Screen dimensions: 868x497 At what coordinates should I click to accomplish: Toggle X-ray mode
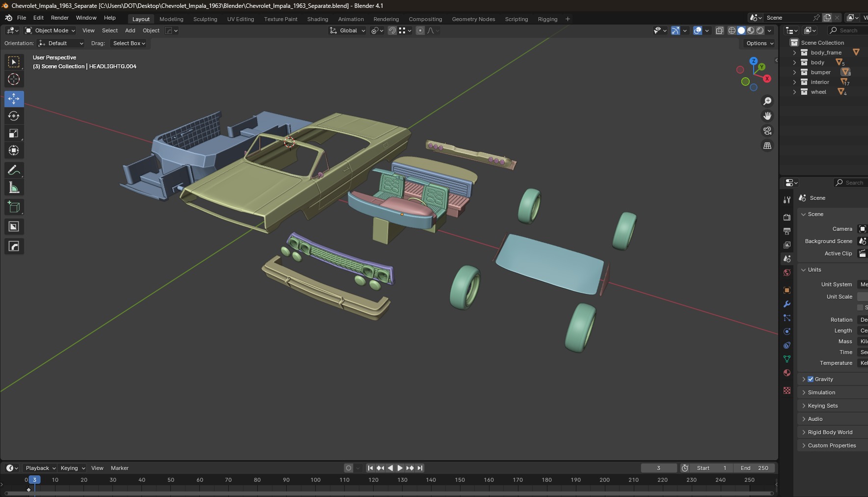pos(720,30)
